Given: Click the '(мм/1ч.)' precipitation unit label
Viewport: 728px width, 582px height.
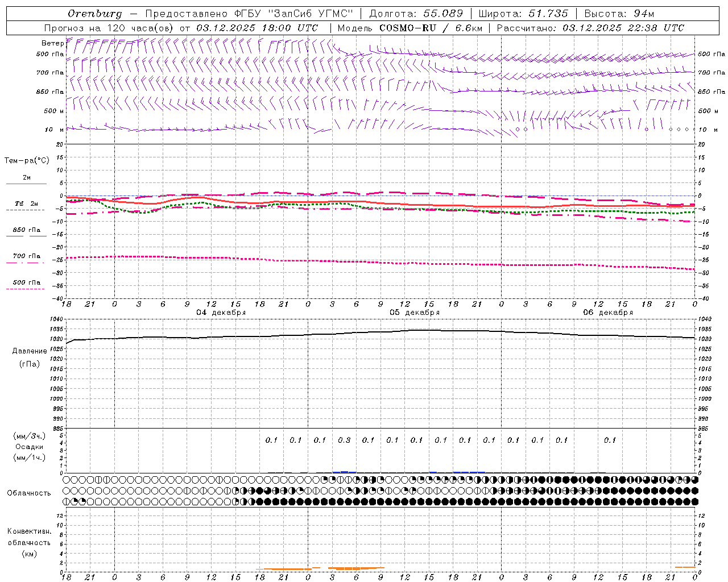Looking at the screenshot, I should click(30, 458).
